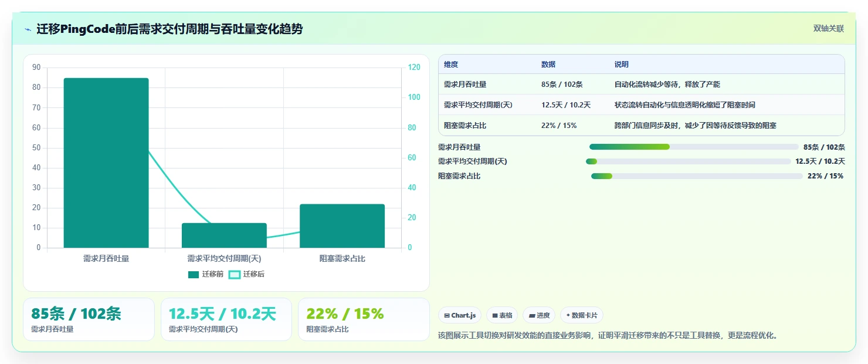
Task: Toggle the 迁移后 legend entry
Action: 246,275
